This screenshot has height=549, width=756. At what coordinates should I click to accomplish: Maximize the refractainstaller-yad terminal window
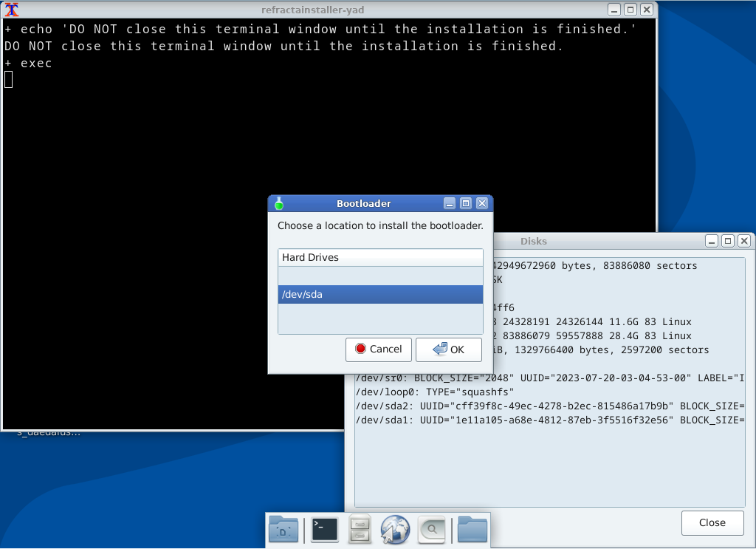coord(630,10)
